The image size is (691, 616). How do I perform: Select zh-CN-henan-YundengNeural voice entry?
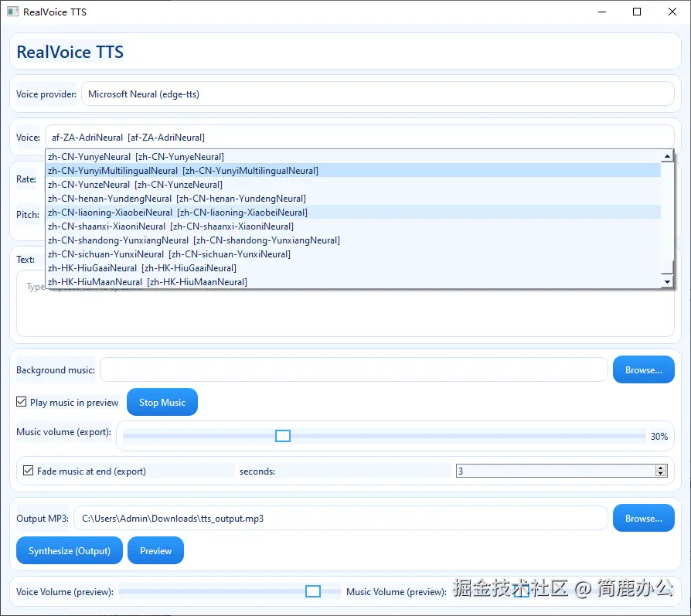353,199
